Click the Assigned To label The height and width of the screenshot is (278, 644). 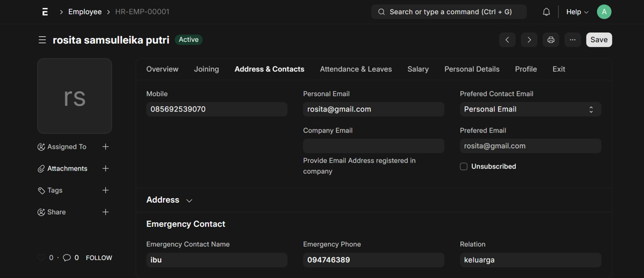click(67, 146)
